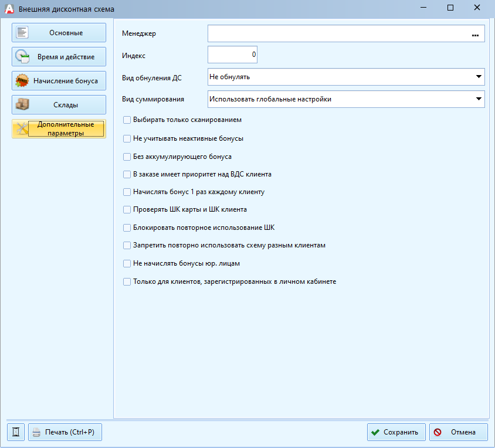Tick В заказе имеет приоритет над ВДС клиента
This screenshot has height=448, width=495.
pyautogui.click(x=127, y=174)
